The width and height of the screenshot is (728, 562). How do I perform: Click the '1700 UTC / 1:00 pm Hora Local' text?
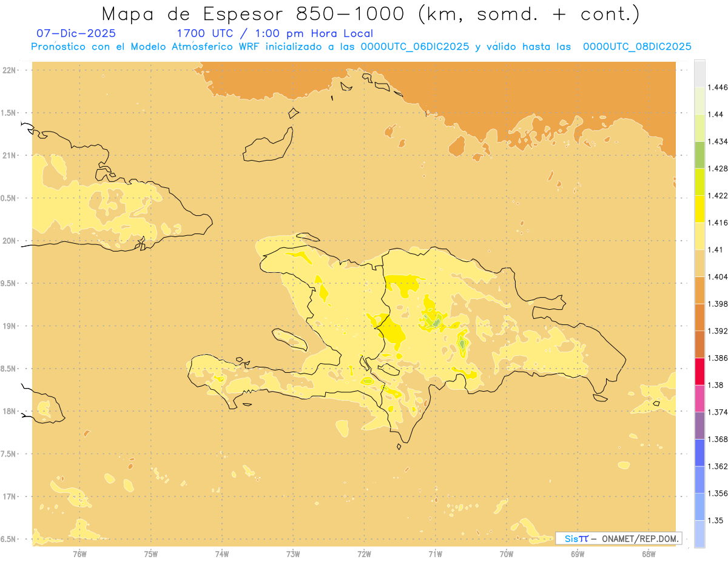pyautogui.click(x=275, y=33)
